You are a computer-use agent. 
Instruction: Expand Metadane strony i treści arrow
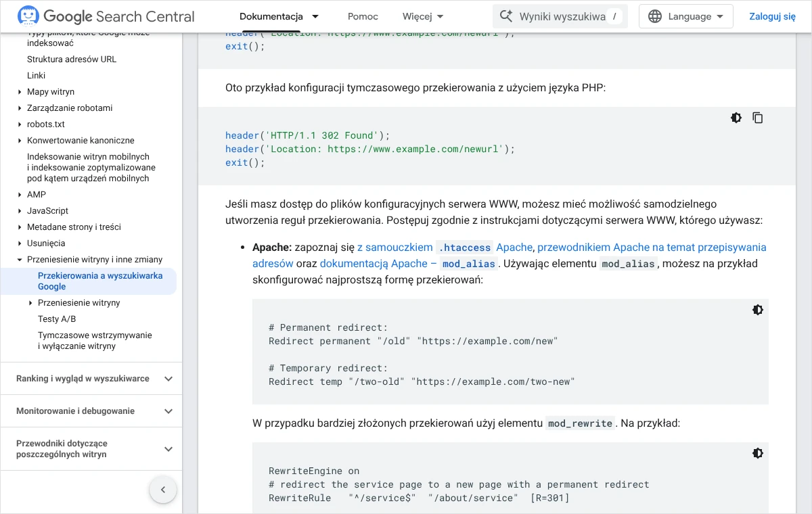pyautogui.click(x=20, y=227)
